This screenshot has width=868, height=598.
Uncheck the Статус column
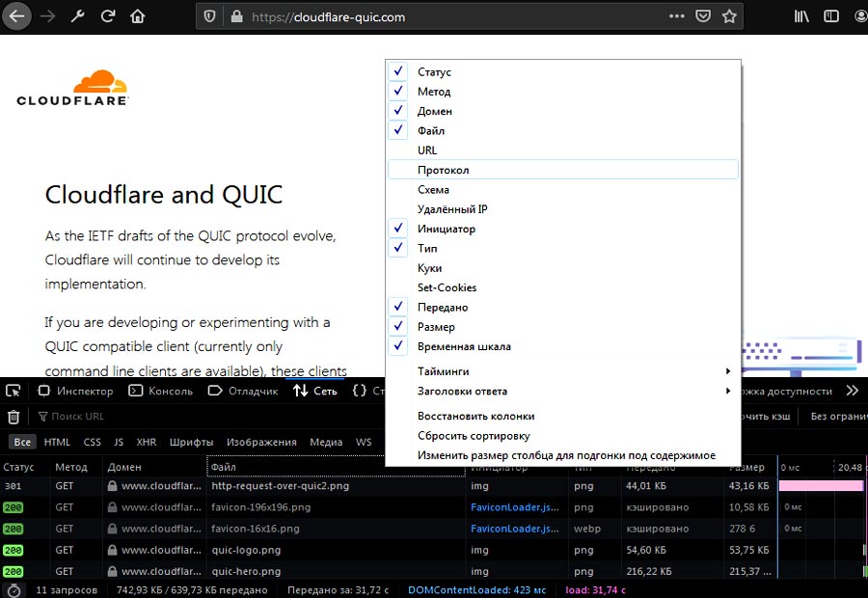(x=563, y=72)
